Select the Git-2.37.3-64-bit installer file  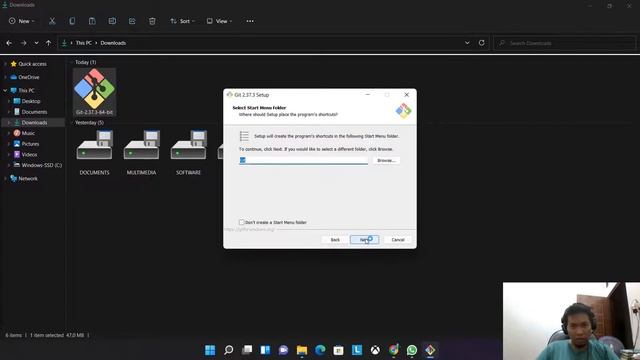click(x=94, y=92)
